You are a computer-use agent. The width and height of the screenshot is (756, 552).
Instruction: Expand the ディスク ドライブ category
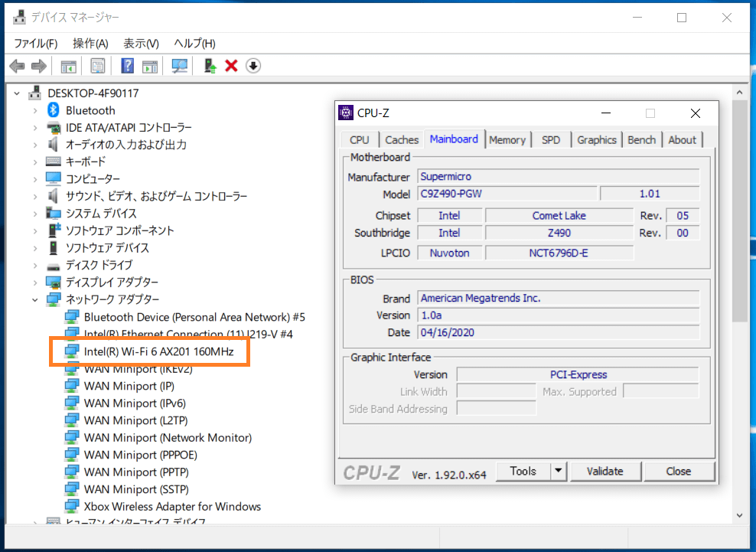34,265
